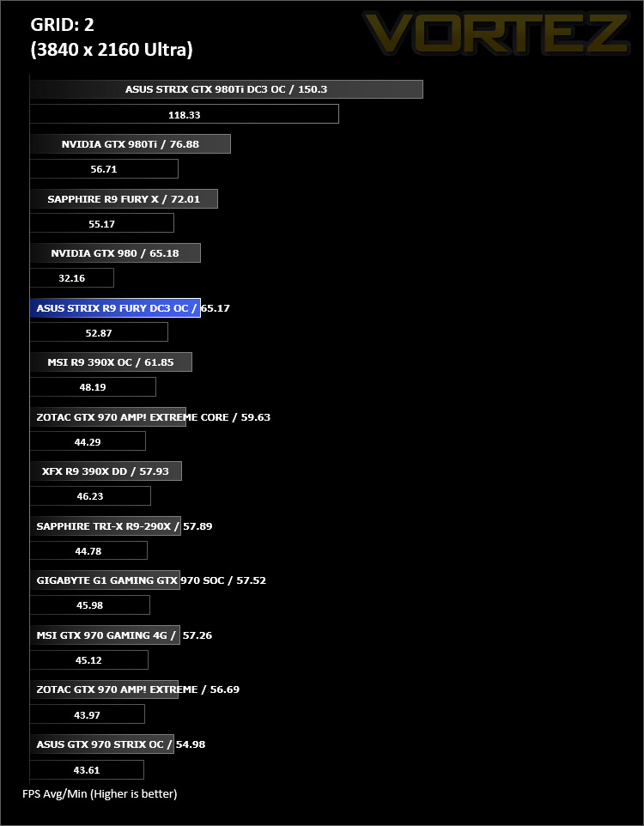Select the NVIDIA GTX 980Ti / 76.88 bar
This screenshot has width=644, height=826.
pyautogui.click(x=131, y=143)
